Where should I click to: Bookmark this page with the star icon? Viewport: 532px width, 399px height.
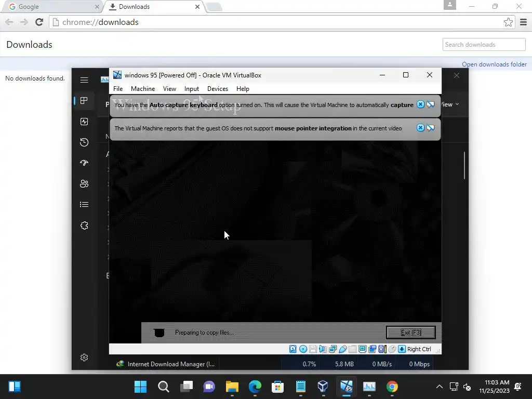coord(508,22)
